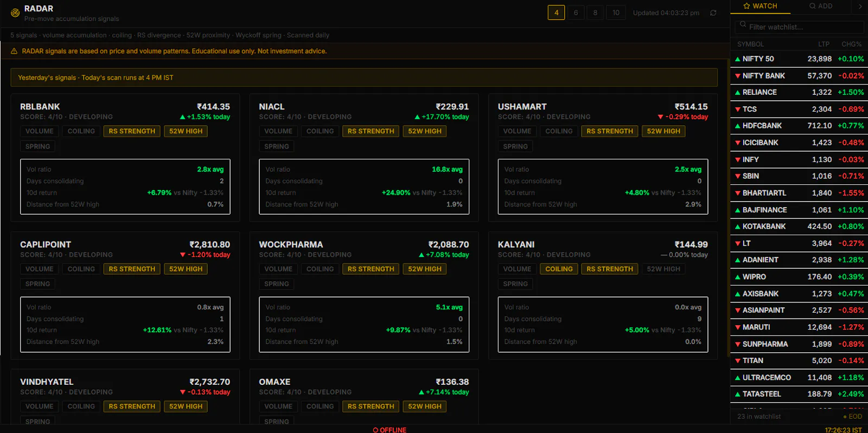Select ULTRACEMCO watchlist row

799,378
